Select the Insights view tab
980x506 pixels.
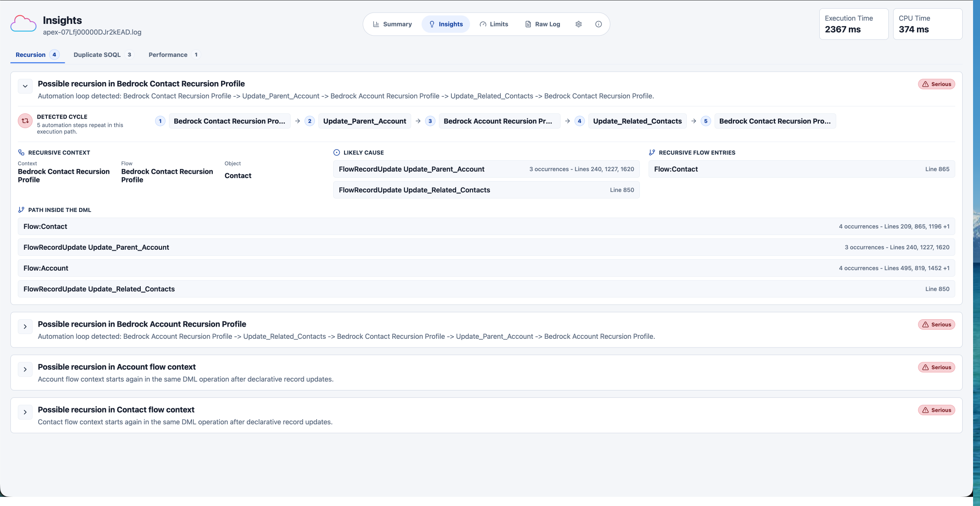tap(446, 24)
